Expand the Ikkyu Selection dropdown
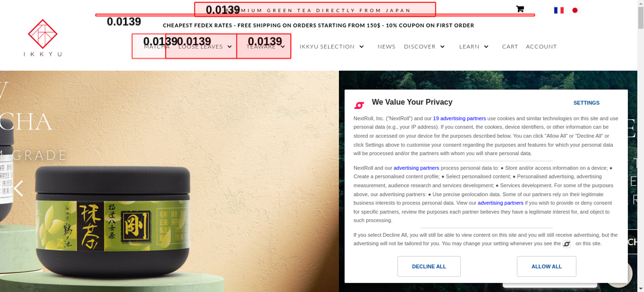Screen dimensions: 644x292 pyautogui.click(x=332, y=47)
